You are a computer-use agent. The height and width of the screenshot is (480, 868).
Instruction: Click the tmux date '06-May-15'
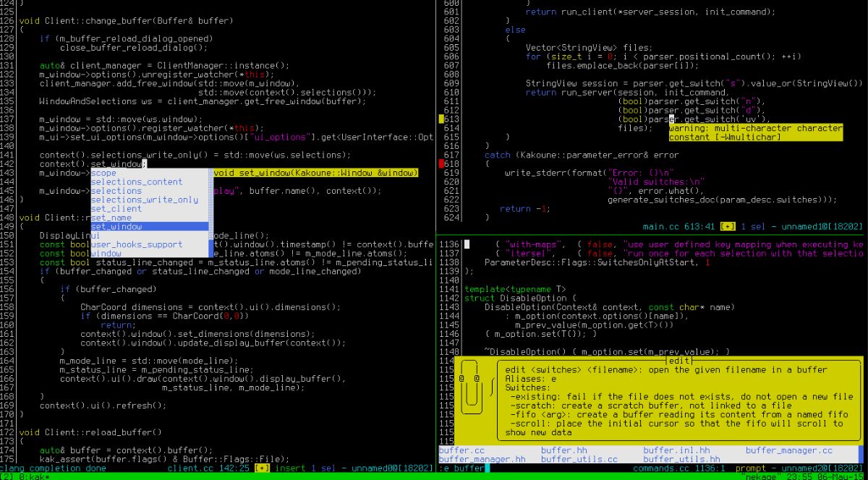pyautogui.click(x=839, y=476)
